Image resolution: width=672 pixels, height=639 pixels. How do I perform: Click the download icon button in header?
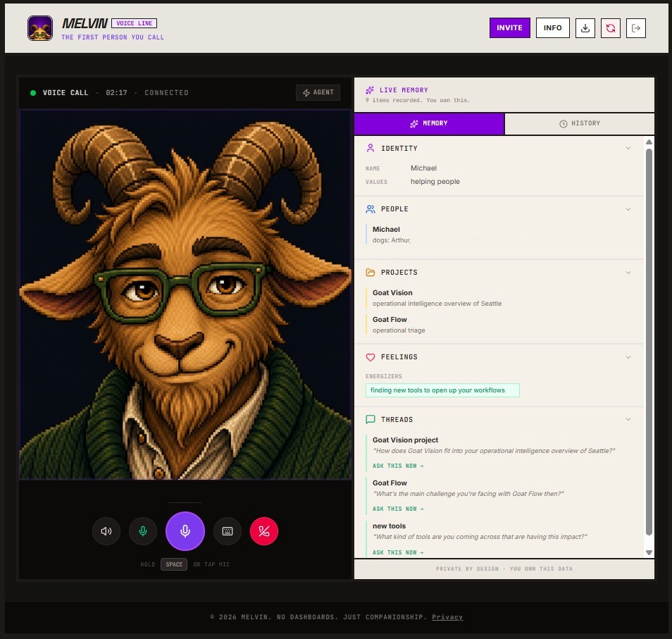pyautogui.click(x=585, y=28)
